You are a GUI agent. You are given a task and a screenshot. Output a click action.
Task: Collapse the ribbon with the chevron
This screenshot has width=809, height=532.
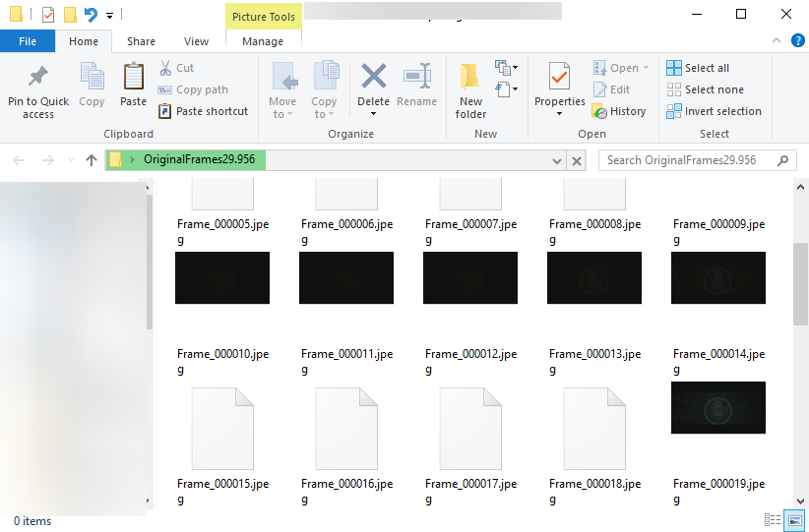point(777,41)
